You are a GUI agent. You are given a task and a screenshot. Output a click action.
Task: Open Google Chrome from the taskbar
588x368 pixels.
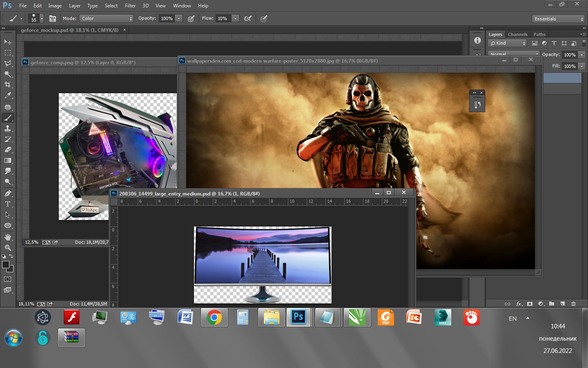pyautogui.click(x=214, y=318)
